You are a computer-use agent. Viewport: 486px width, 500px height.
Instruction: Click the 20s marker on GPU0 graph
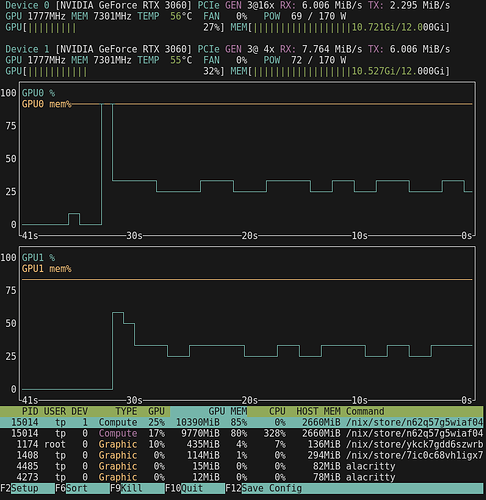(x=250, y=236)
